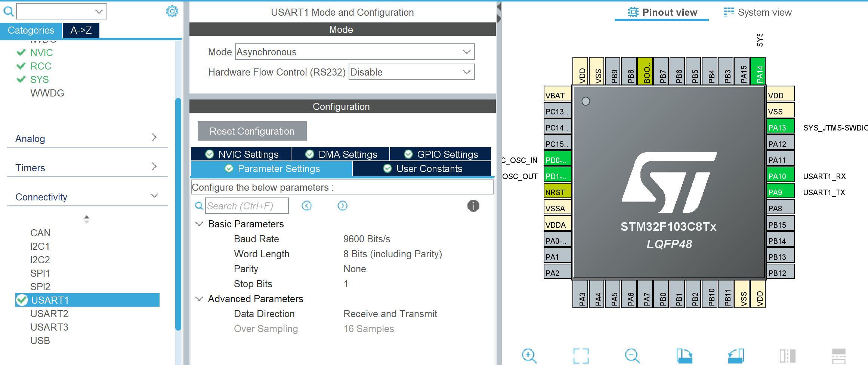Click the parameter info icon

click(x=473, y=206)
